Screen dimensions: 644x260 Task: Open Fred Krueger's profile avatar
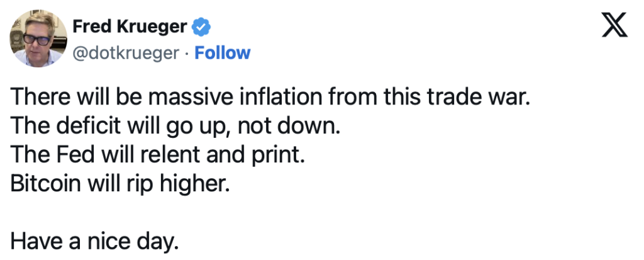pos(38,38)
